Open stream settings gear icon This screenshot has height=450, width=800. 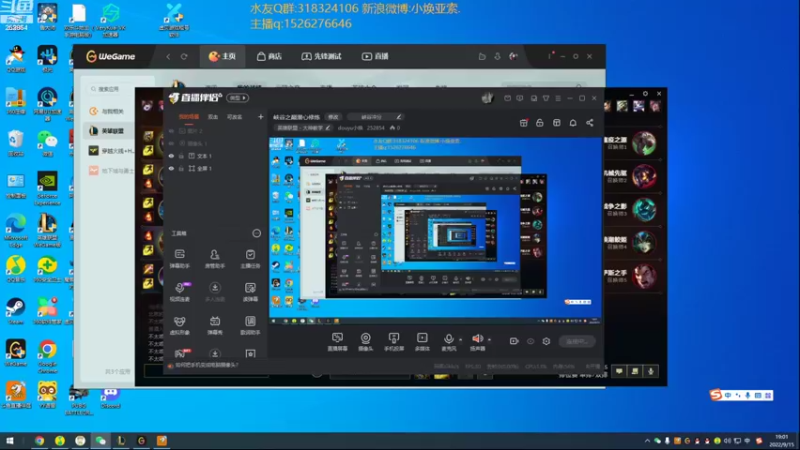[x=546, y=341]
